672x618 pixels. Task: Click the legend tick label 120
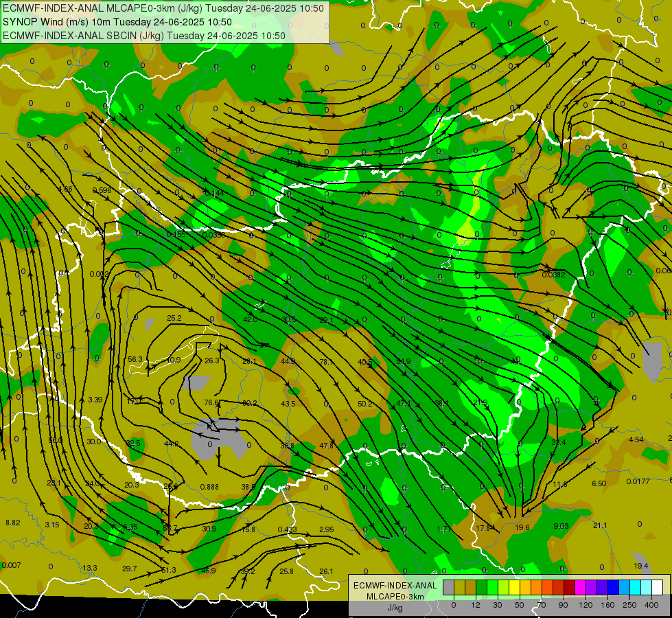[x=586, y=605]
